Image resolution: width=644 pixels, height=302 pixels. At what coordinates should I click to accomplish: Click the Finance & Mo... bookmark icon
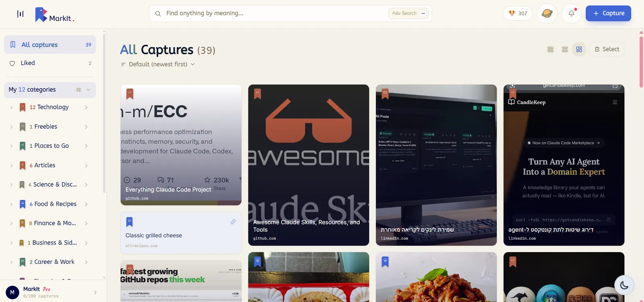pyautogui.click(x=23, y=223)
